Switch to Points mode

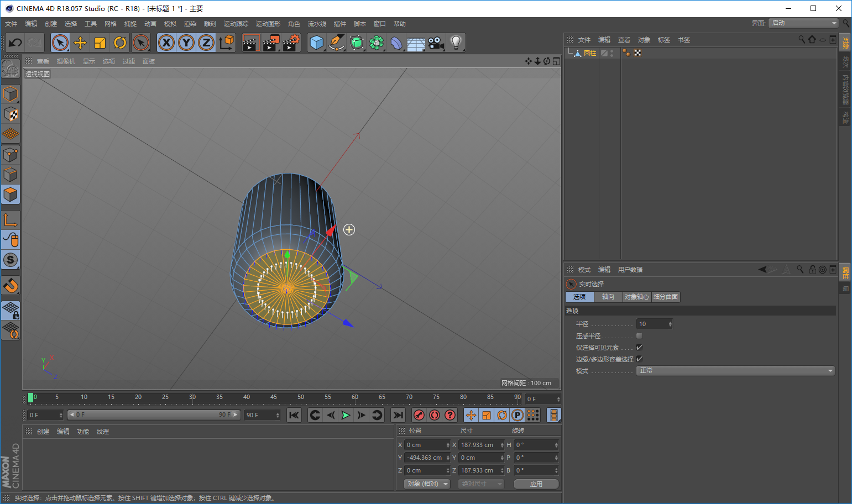[11, 154]
